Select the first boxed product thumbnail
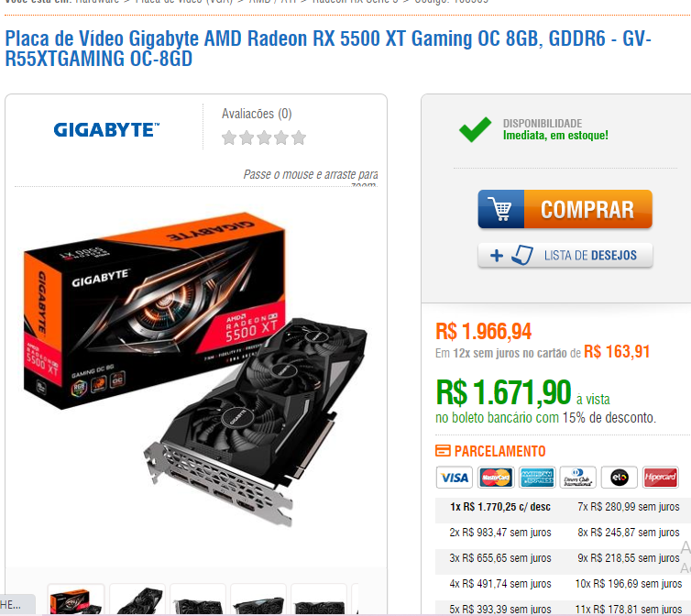 tap(76, 599)
